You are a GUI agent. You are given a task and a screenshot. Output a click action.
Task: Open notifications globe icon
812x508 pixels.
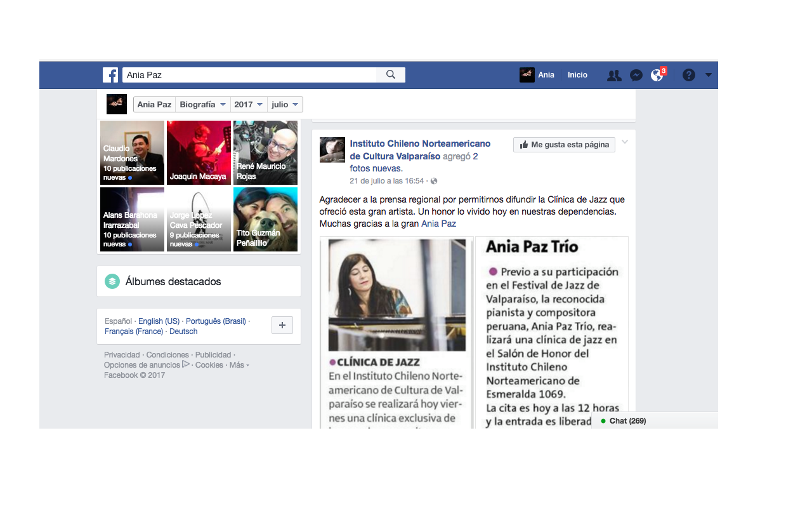click(x=657, y=75)
